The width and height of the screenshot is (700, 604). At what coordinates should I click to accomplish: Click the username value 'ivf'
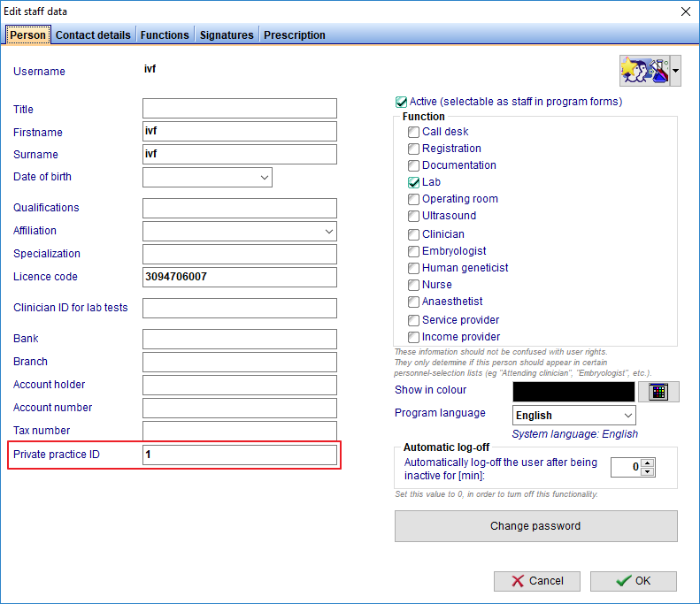click(150, 69)
